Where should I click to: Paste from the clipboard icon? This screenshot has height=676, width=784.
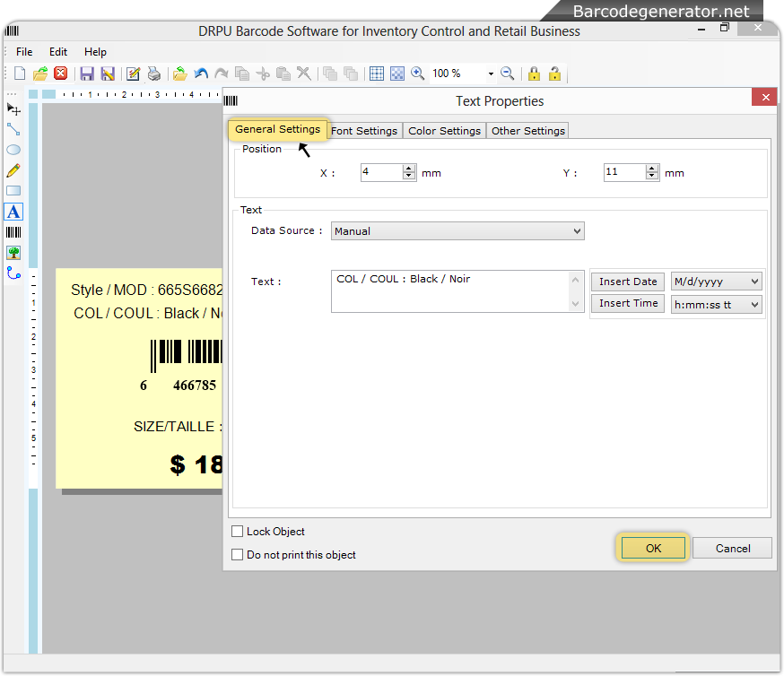283,74
